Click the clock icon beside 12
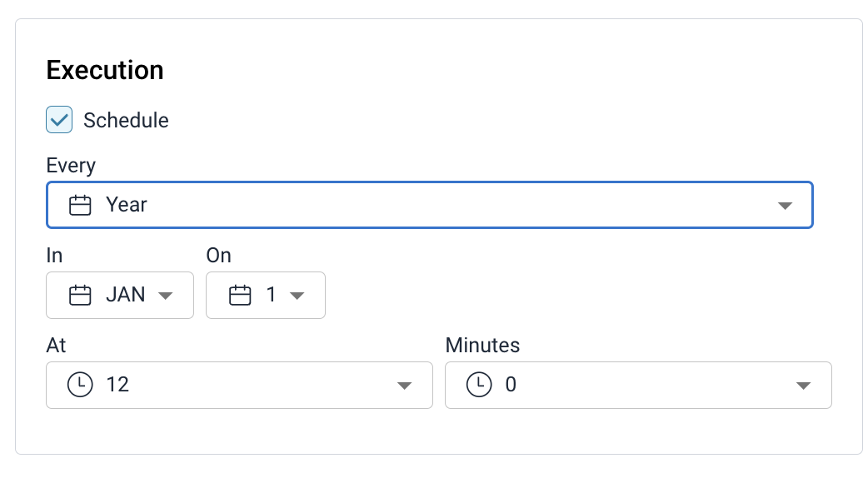This screenshot has height=503, width=868. tap(80, 385)
